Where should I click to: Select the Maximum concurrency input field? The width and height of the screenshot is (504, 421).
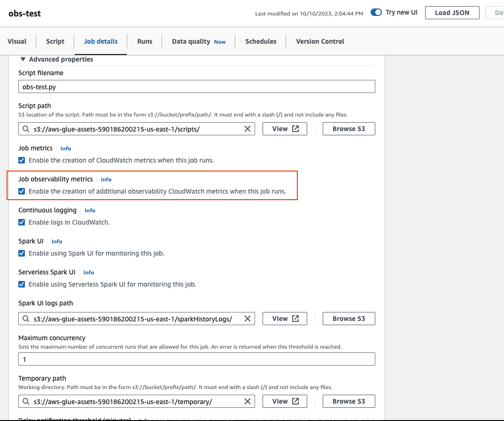[196, 359]
